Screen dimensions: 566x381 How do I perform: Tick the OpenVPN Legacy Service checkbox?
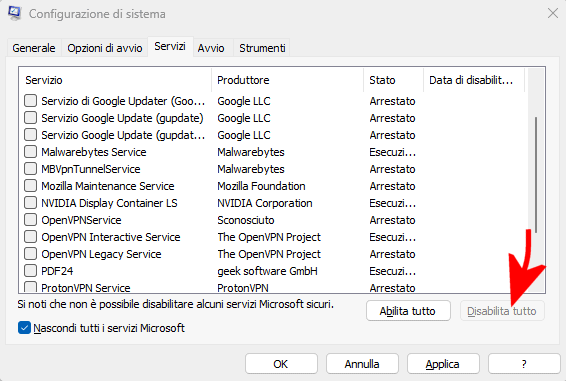click(31, 254)
